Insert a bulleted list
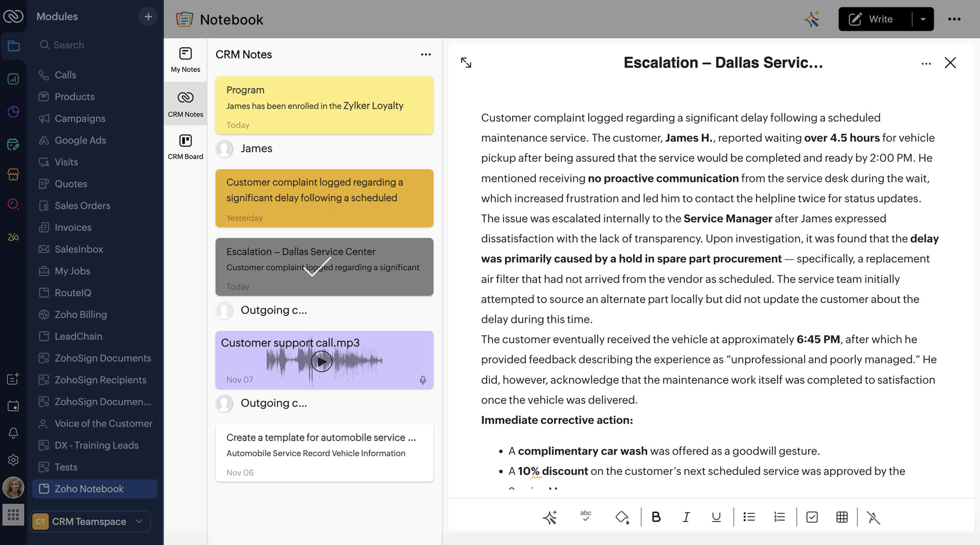The image size is (980, 545). (x=748, y=517)
